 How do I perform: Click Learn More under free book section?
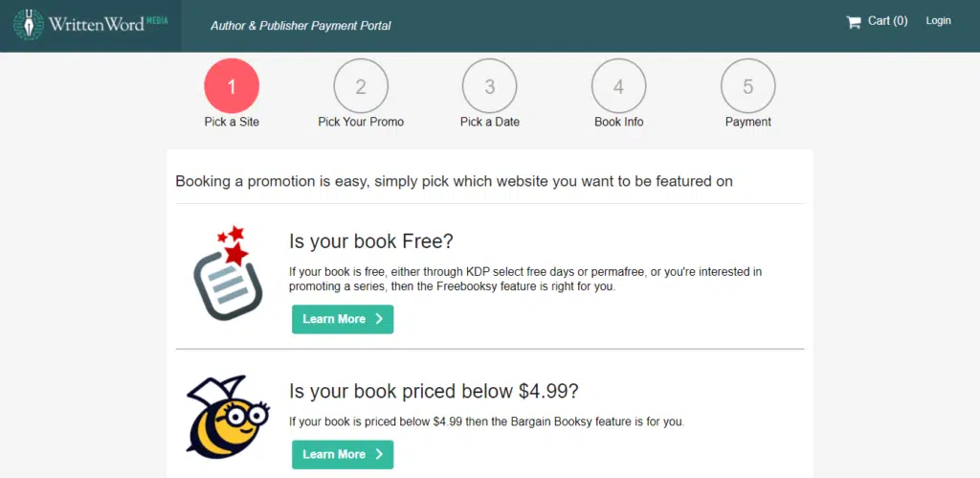[x=343, y=319]
